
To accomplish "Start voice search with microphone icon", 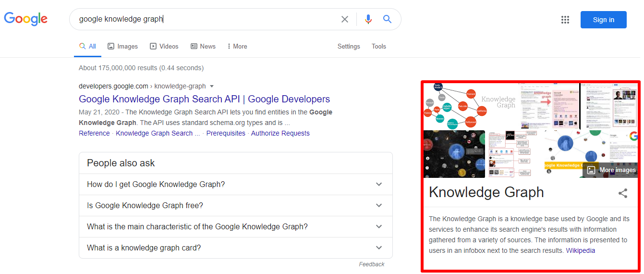I will tap(368, 19).
